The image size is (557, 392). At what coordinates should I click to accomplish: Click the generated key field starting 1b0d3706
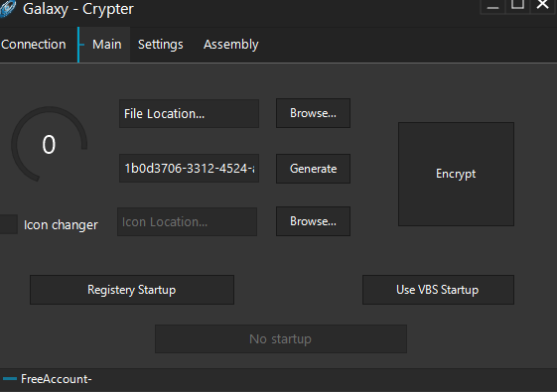click(189, 169)
